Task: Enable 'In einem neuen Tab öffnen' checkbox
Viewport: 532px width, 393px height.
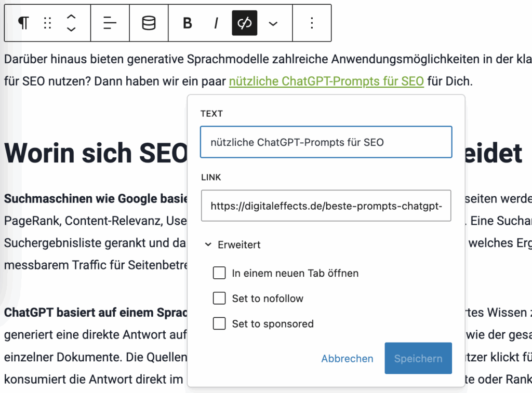Action: tap(219, 273)
